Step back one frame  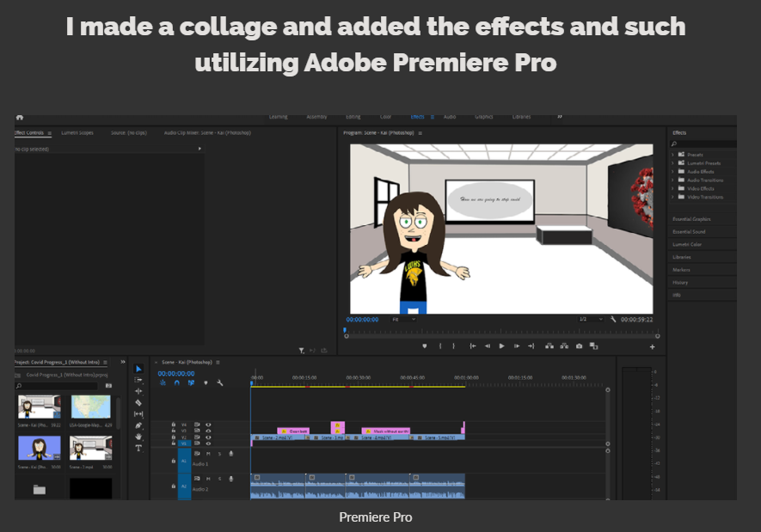click(x=488, y=346)
